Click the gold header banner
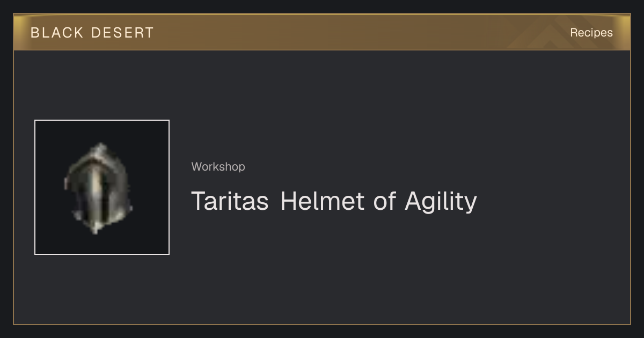The height and width of the screenshot is (338, 644). point(322,32)
